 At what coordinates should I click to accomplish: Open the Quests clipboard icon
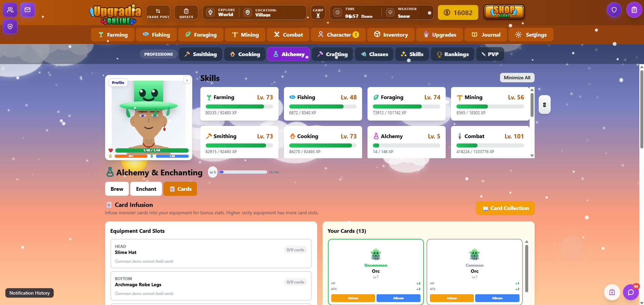pyautogui.click(x=186, y=13)
